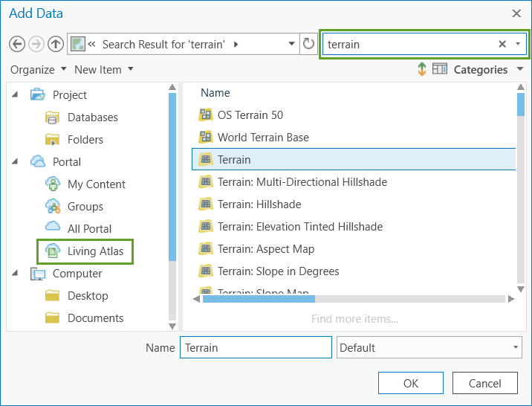Open the Default format dropdown
Screen dimensions: 532x406
pos(429,347)
